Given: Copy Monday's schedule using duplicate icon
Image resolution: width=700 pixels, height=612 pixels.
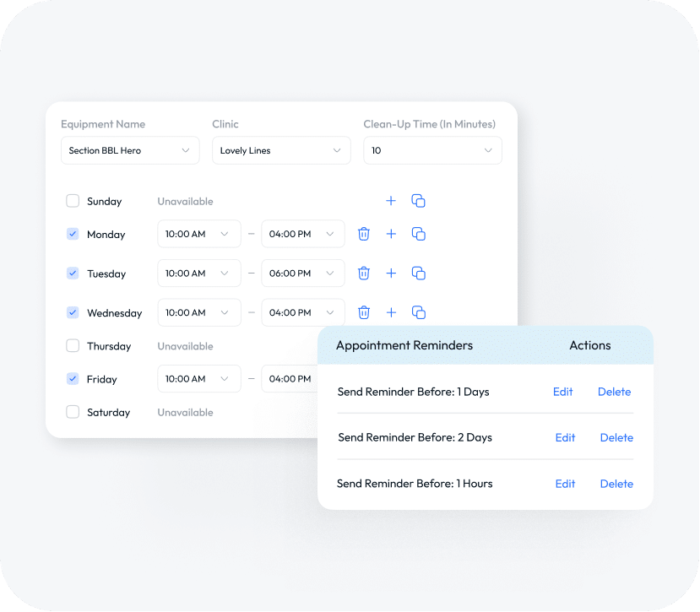Looking at the screenshot, I should pyautogui.click(x=418, y=234).
